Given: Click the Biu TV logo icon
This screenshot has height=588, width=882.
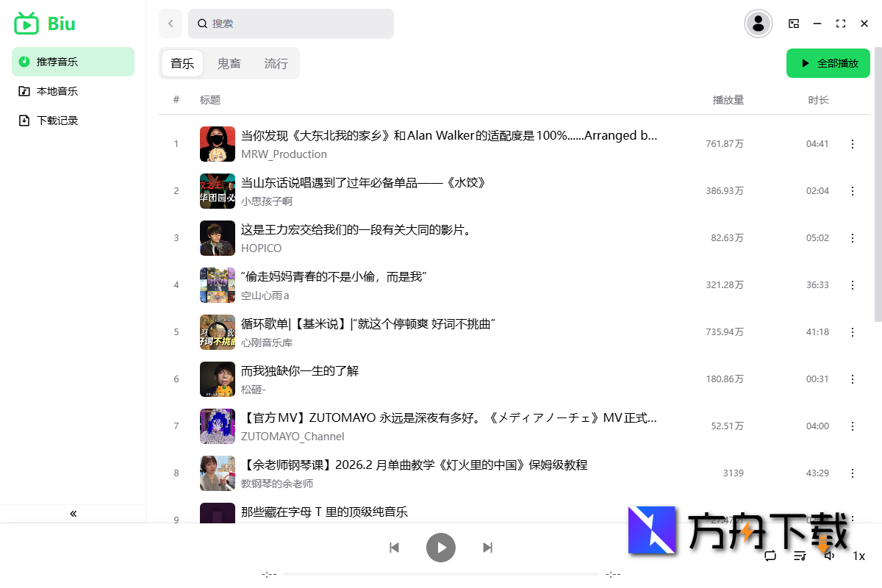Looking at the screenshot, I should [x=24, y=23].
